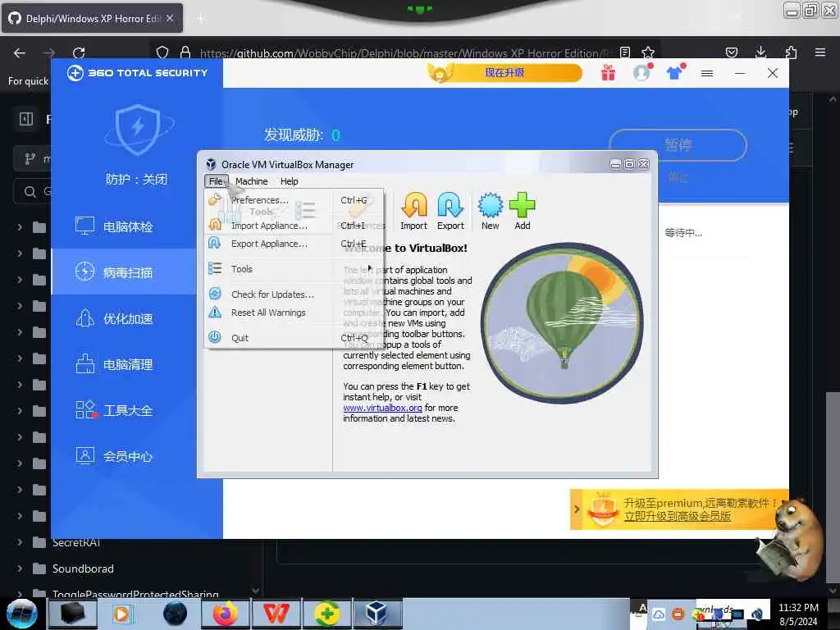Toggle the GitHub file tree side panel
The width and height of the screenshot is (840, 630).
pos(26,118)
